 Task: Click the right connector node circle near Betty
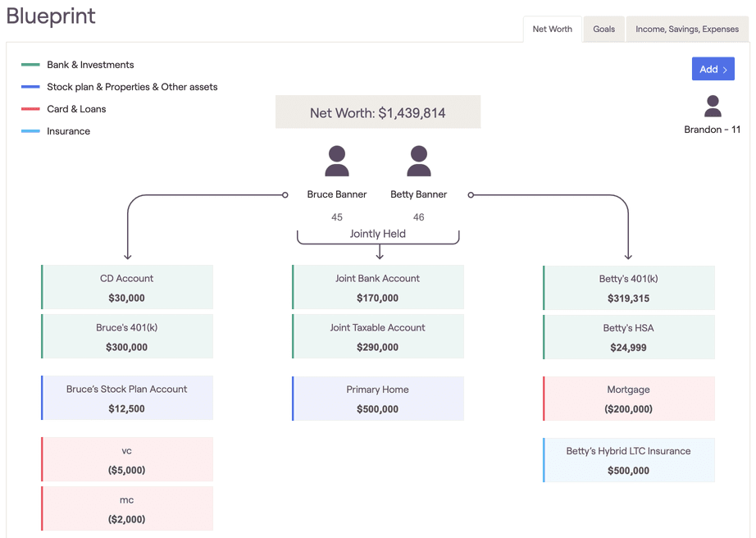tap(471, 195)
